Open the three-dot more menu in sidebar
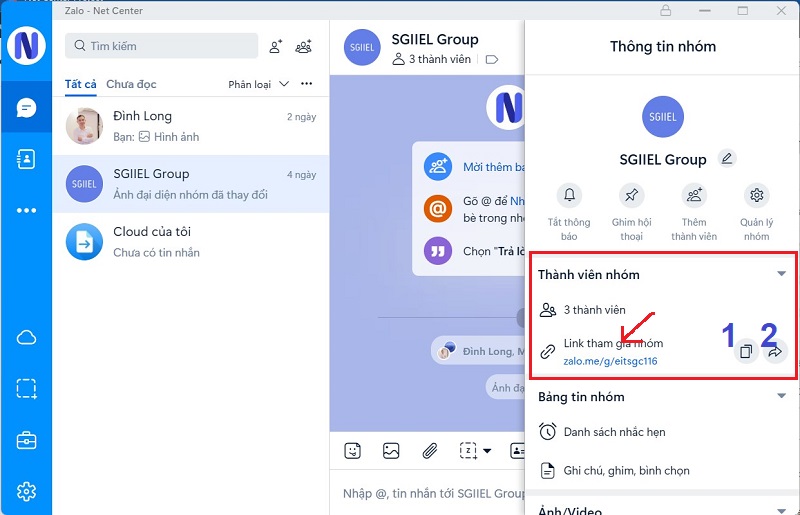The image size is (800, 515). (x=26, y=210)
